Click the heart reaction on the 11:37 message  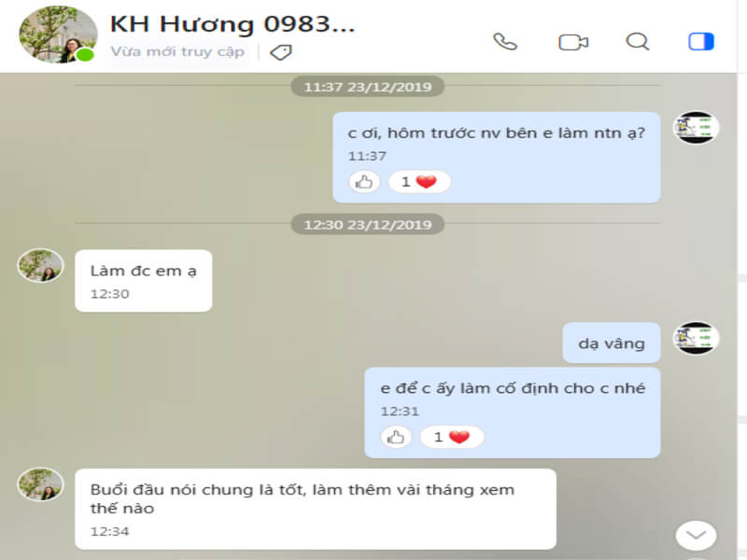pos(419,181)
